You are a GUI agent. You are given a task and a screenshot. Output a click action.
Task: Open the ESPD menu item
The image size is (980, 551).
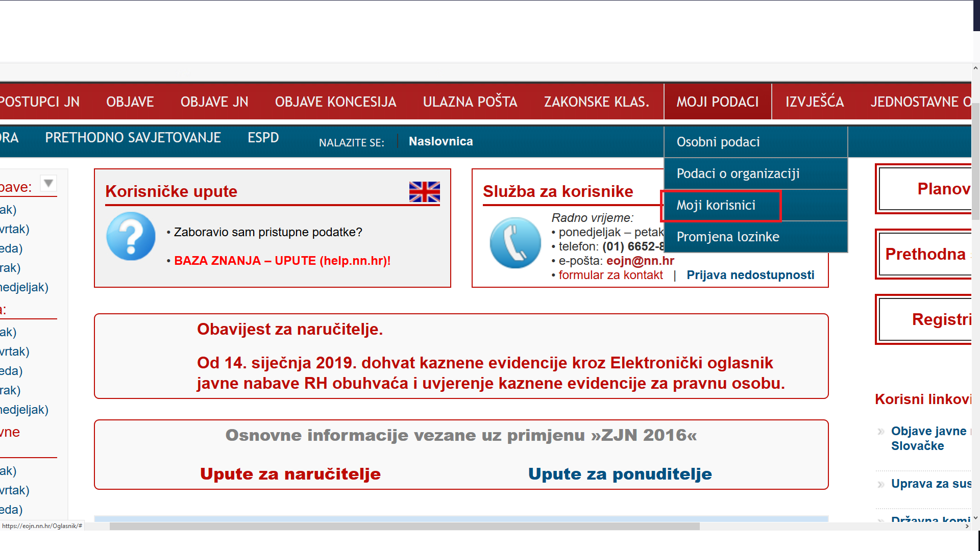tap(263, 138)
